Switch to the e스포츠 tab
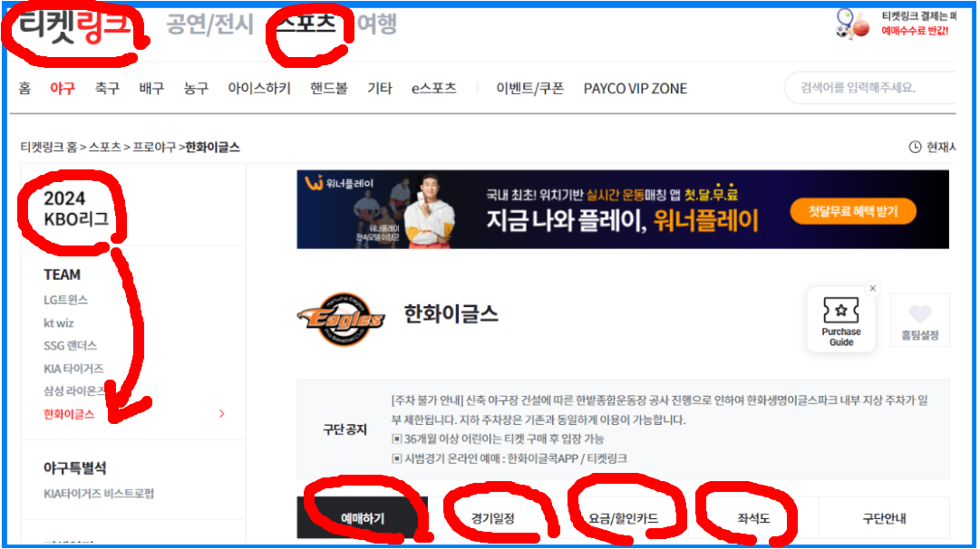 click(434, 88)
